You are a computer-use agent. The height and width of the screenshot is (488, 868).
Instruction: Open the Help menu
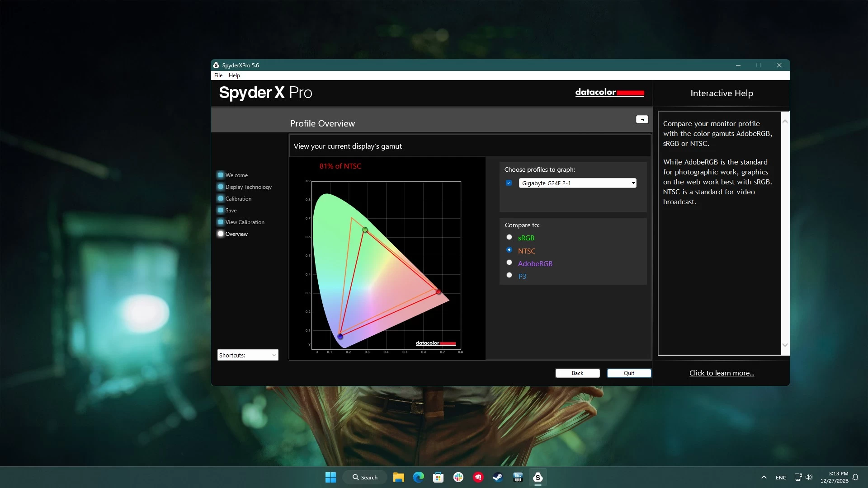[234, 75]
